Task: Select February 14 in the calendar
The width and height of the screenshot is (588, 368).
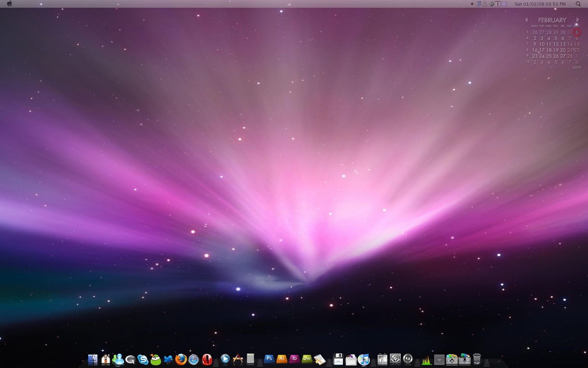Action: click(x=570, y=44)
